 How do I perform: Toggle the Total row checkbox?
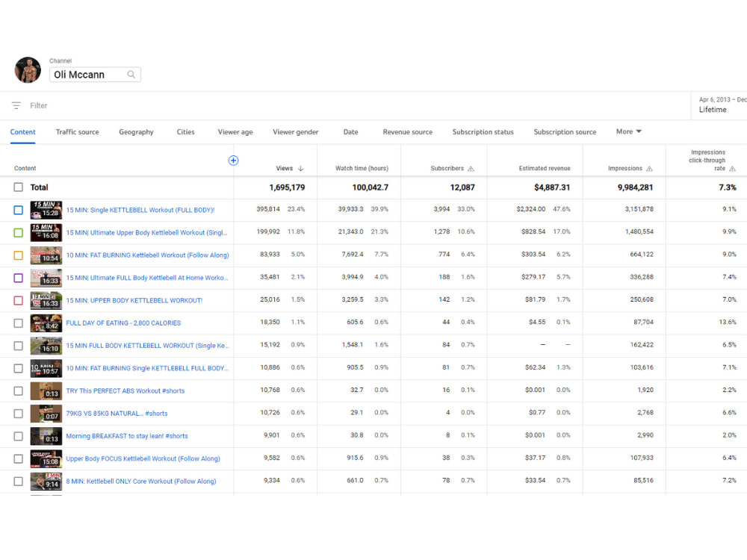coord(18,187)
